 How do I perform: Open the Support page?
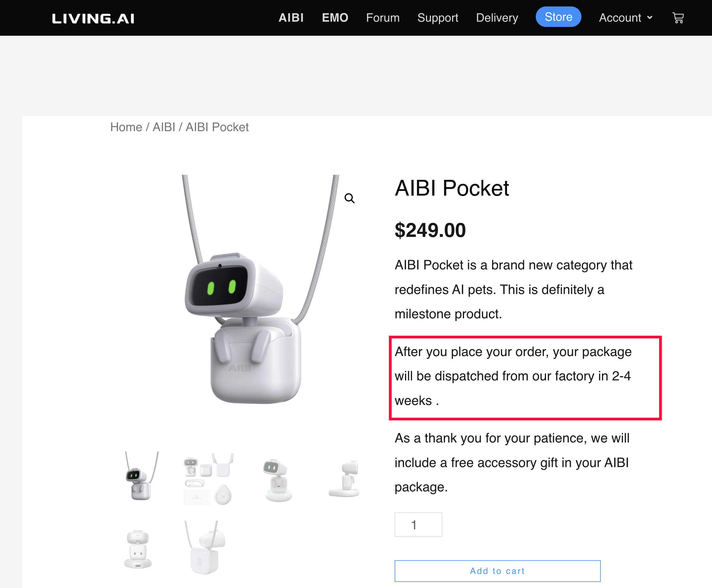coord(437,18)
